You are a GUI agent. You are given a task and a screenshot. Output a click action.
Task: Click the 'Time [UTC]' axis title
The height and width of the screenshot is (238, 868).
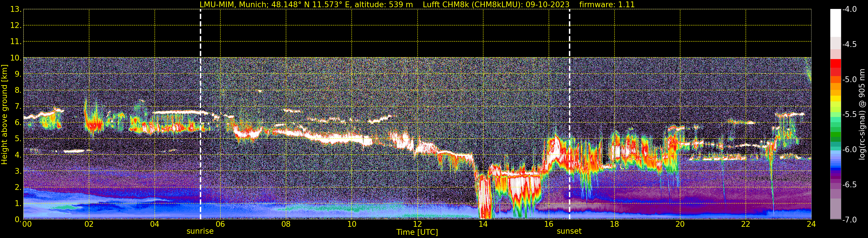(x=417, y=232)
